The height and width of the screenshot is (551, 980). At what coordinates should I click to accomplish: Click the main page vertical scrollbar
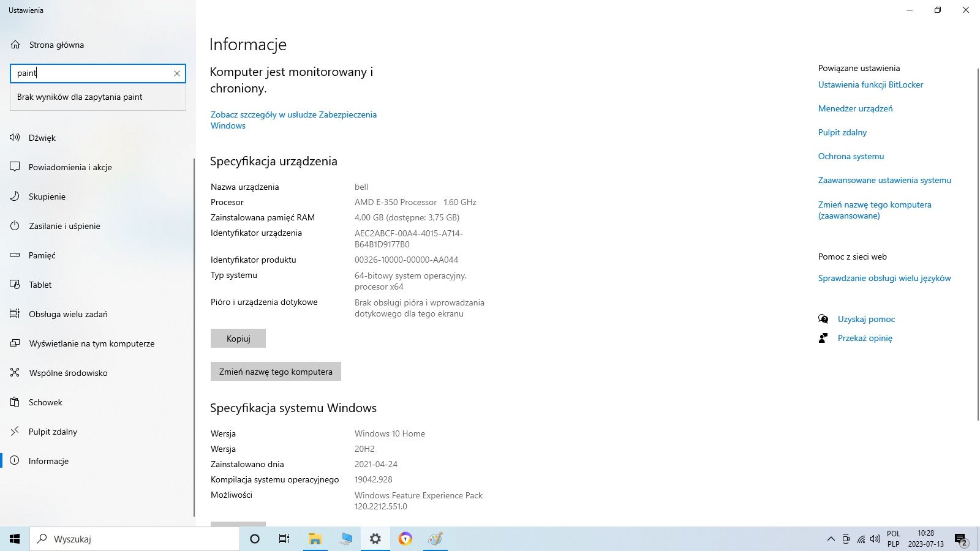[x=978, y=245]
